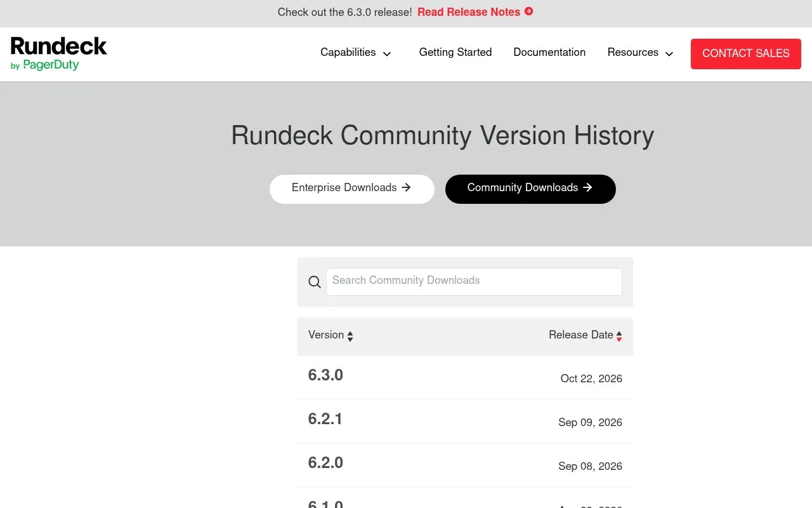Open the Documentation menu item
The height and width of the screenshot is (508, 812).
549,53
